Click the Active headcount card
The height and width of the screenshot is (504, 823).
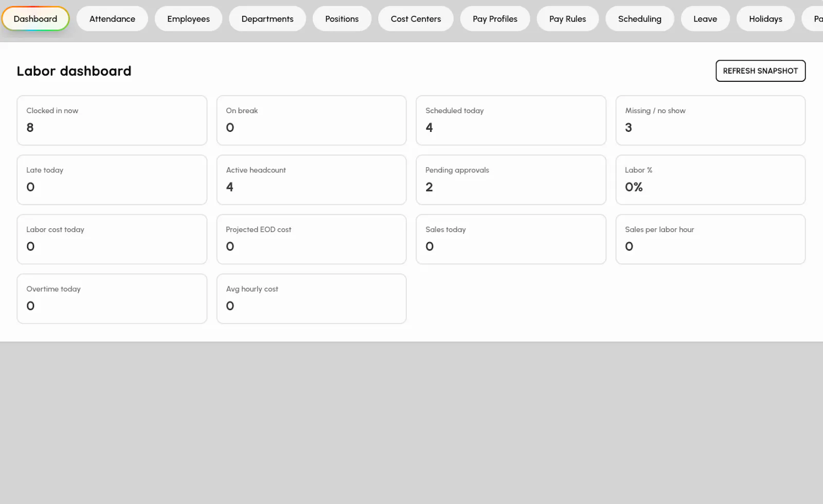311,180
